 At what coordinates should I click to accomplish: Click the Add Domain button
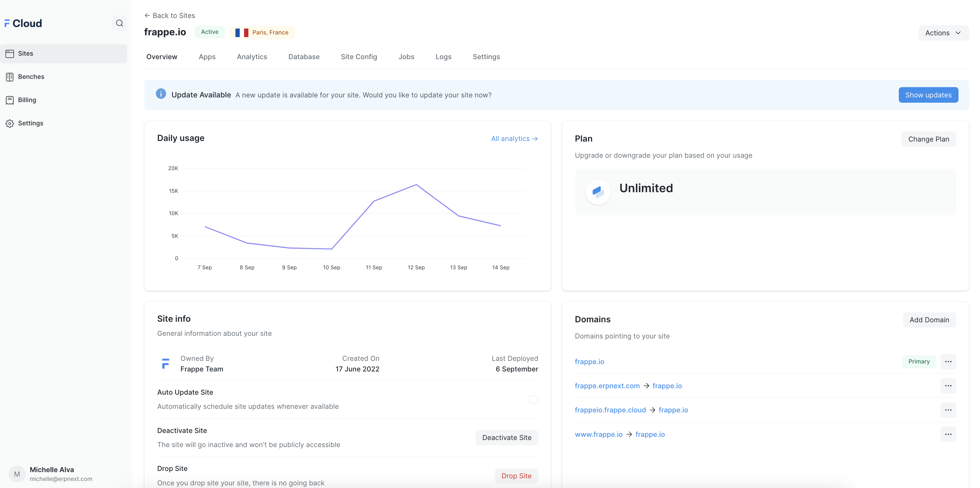point(929,320)
